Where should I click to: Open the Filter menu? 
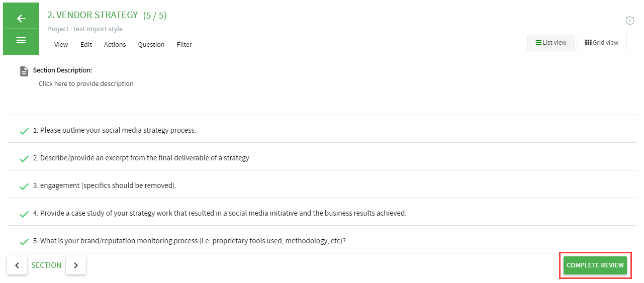(x=185, y=44)
